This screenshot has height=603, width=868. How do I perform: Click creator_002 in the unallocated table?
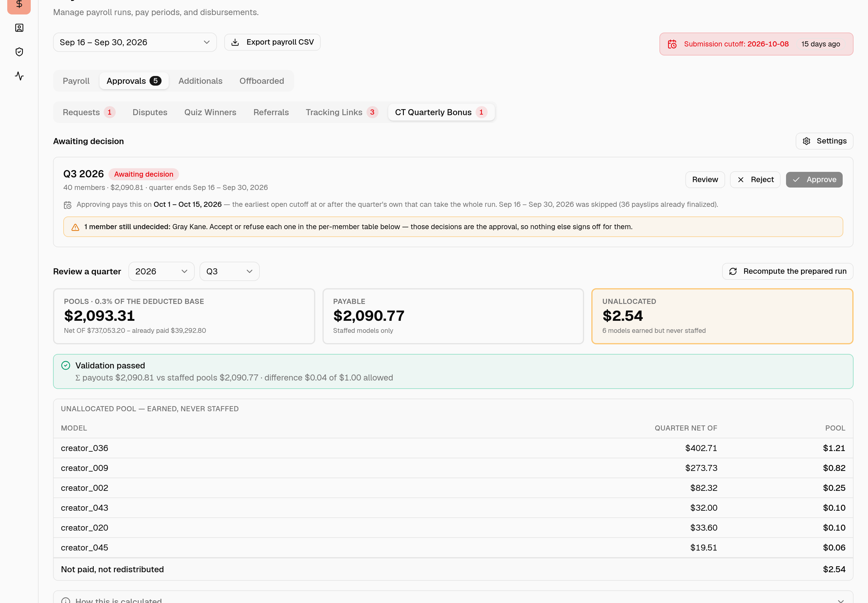tap(85, 488)
